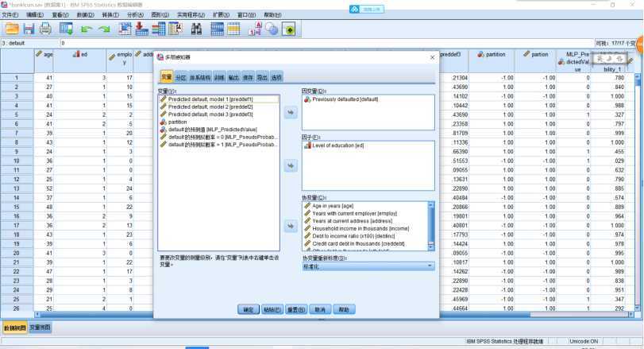Open the 实用程序(U) menu

tap(191, 15)
